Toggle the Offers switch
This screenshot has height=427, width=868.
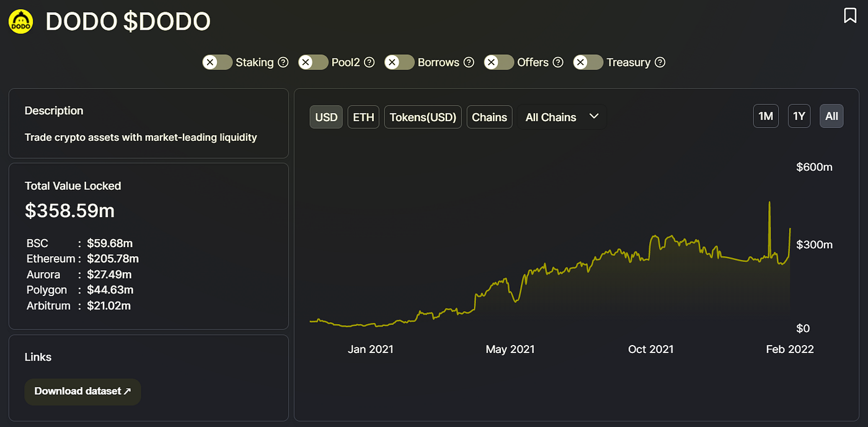(x=499, y=62)
